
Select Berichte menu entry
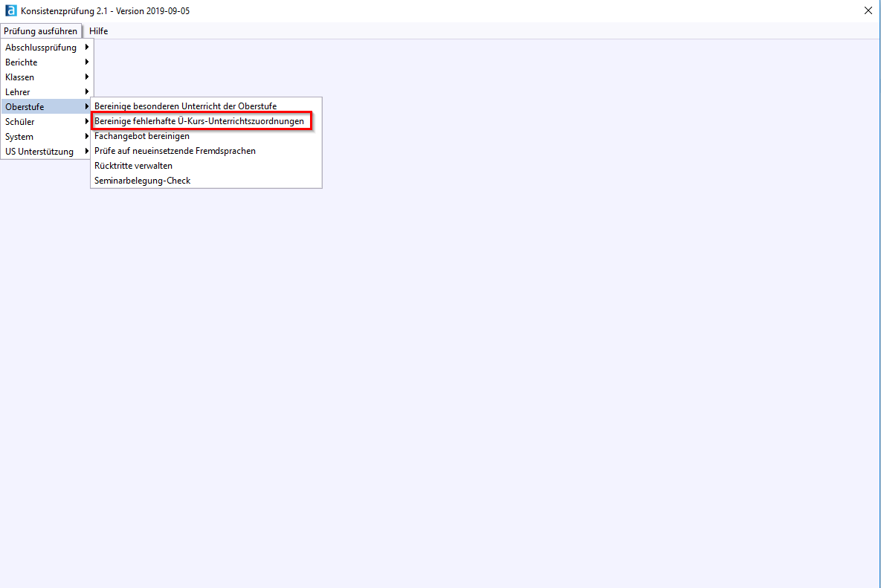tap(47, 62)
